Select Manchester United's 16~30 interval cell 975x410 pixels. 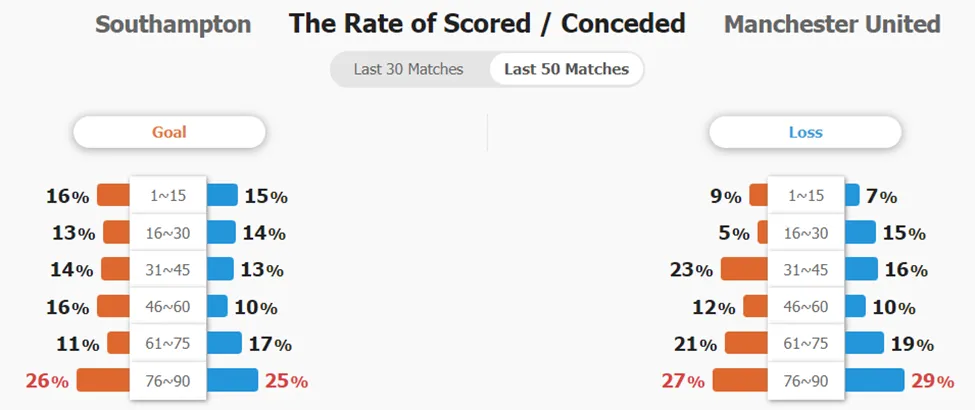(x=806, y=233)
